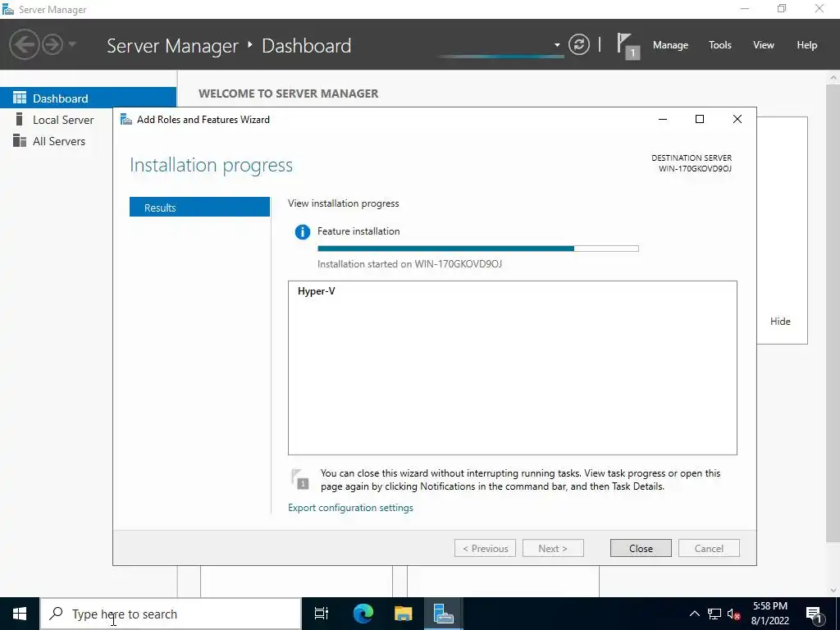This screenshot has width=840, height=630.
Task: Click the notification flag icon in the wizard hint
Action: point(300,479)
